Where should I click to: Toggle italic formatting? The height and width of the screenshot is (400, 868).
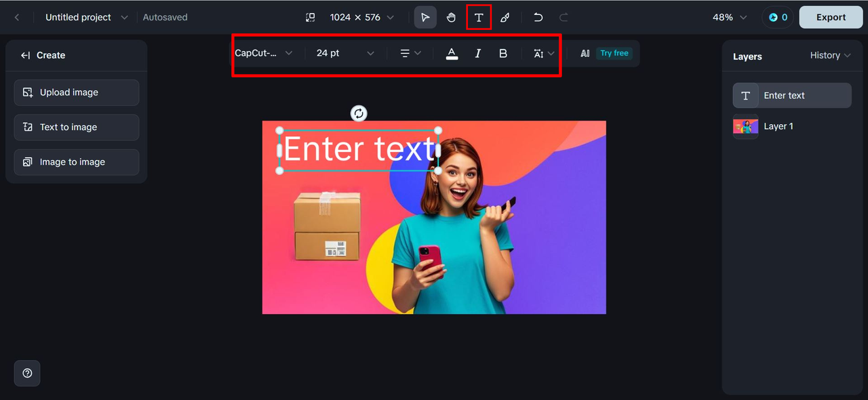(x=477, y=53)
